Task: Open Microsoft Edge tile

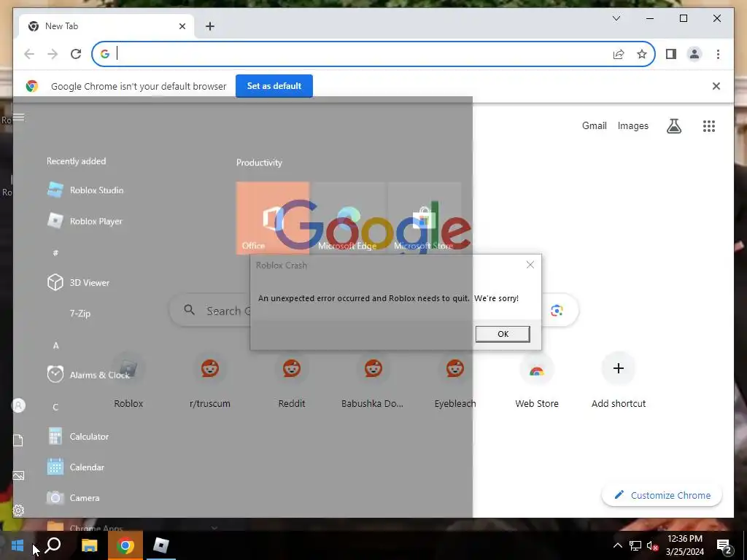Action: [349, 218]
